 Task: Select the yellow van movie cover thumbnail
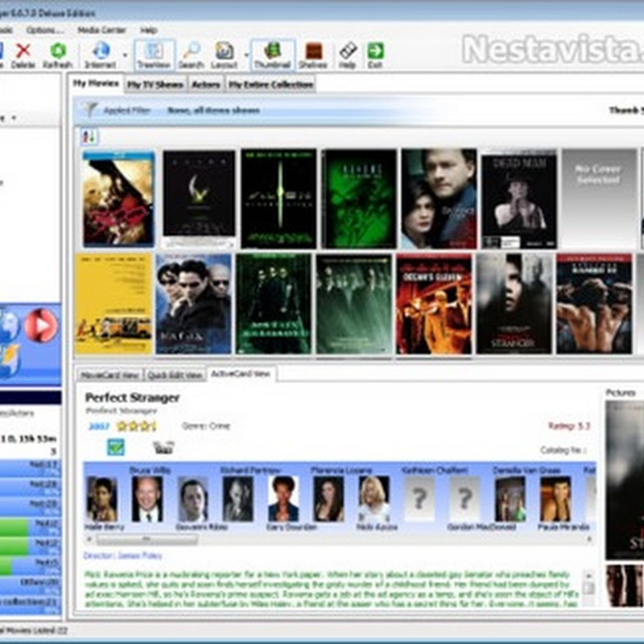(114, 304)
